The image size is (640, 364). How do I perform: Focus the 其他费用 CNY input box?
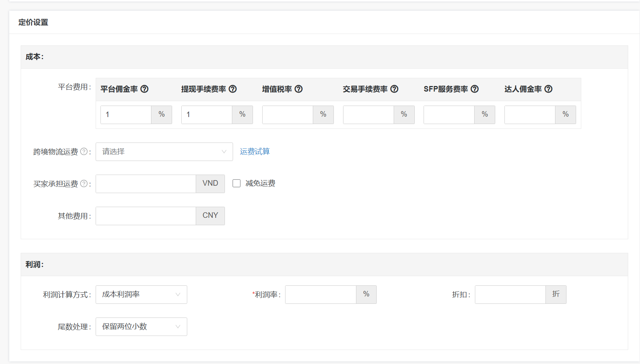[x=146, y=216]
